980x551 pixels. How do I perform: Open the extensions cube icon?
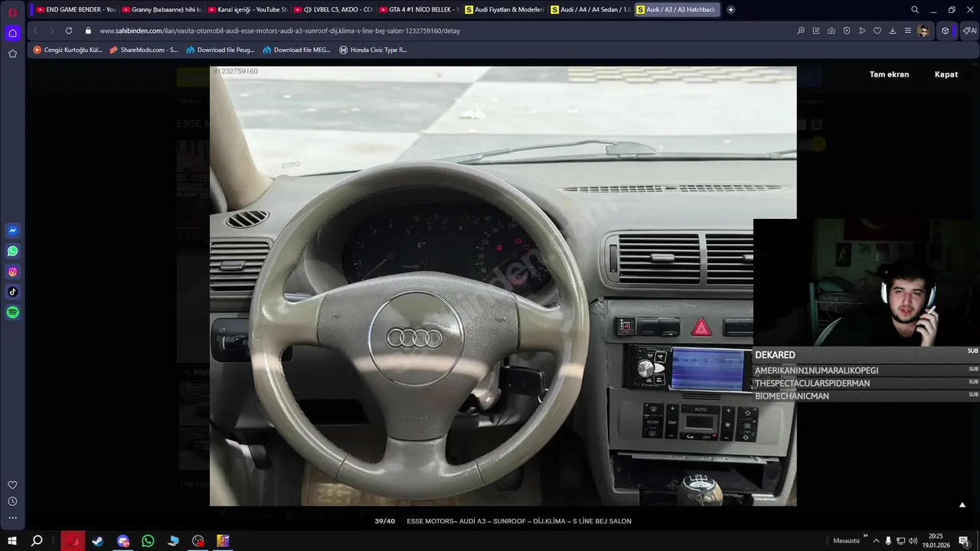pyautogui.click(x=946, y=31)
